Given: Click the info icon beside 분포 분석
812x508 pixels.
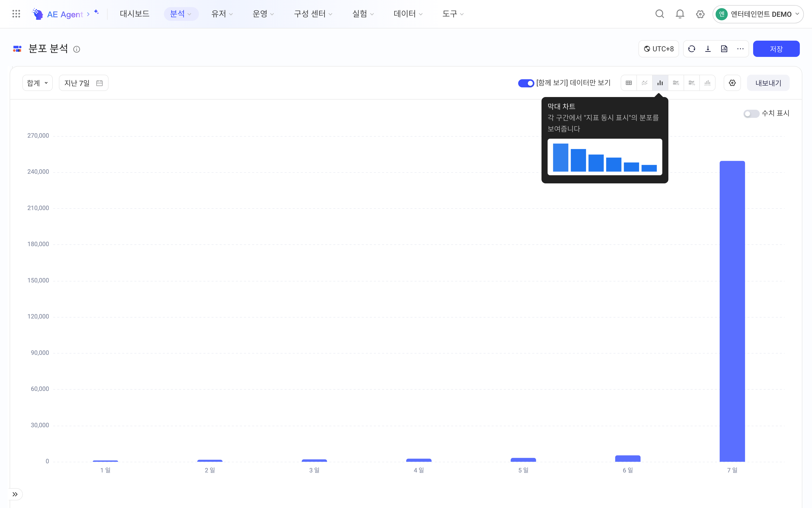Looking at the screenshot, I should coord(76,49).
